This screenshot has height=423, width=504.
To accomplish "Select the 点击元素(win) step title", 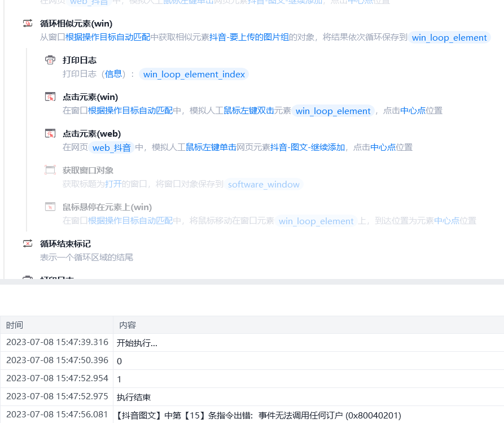I will pyautogui.click(x=90, y=97).
